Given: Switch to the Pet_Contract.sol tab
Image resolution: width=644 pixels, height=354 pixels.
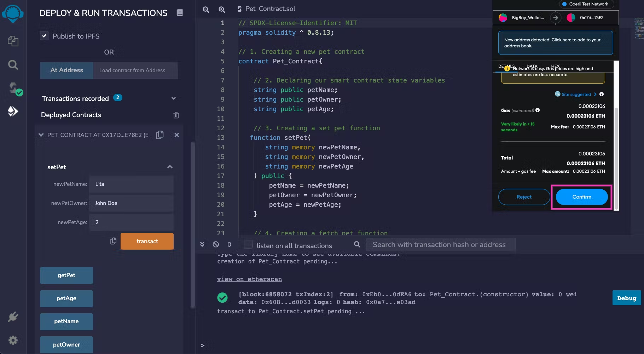Looking at the screenshot, I should point(270,9).
